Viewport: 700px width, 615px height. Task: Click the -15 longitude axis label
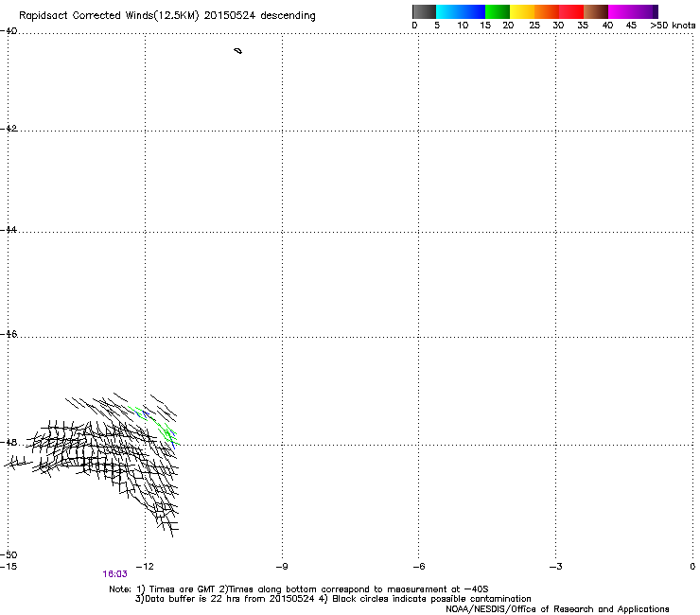pos(9,567)
